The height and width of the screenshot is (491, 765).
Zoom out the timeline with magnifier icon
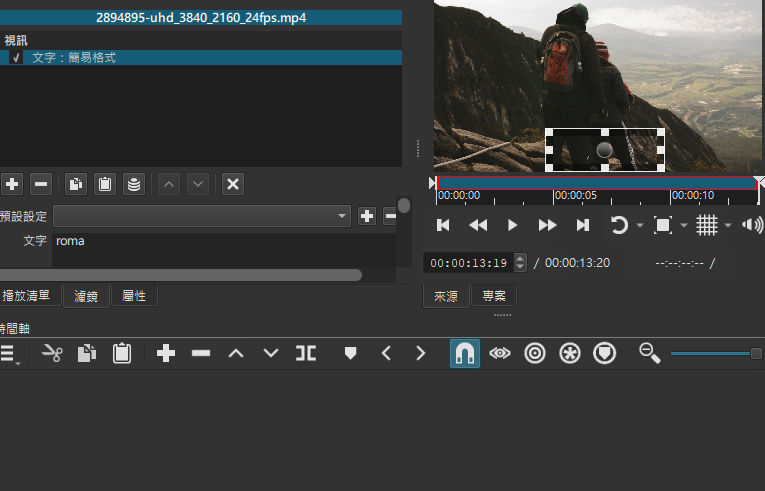650,353
